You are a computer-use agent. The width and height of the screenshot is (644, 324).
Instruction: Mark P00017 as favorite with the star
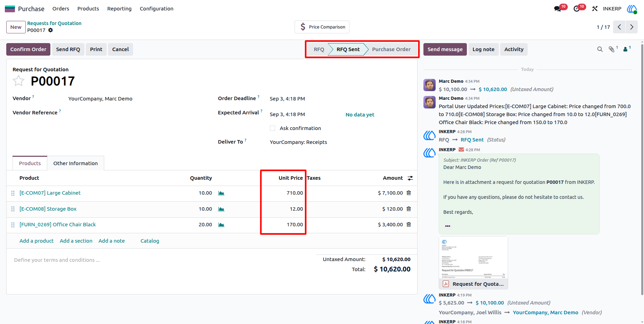(x=18, y=81)
